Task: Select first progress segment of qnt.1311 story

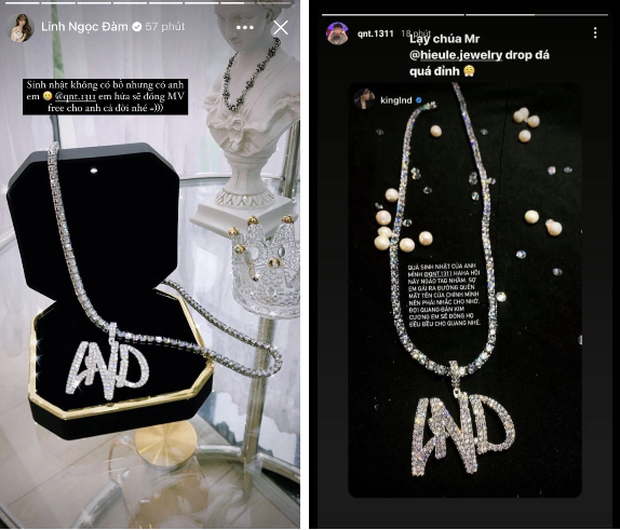Action: tap(393, 15)
